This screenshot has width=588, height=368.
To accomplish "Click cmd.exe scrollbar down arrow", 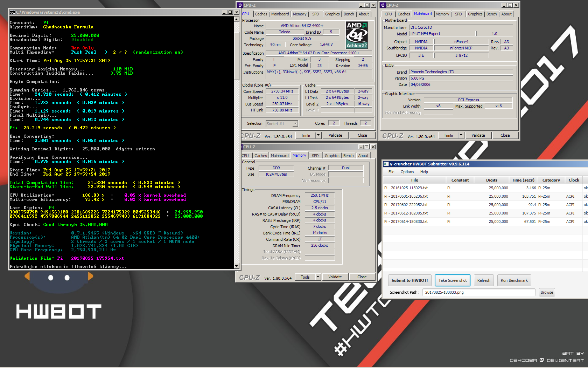I will click(x=237, y=266).
